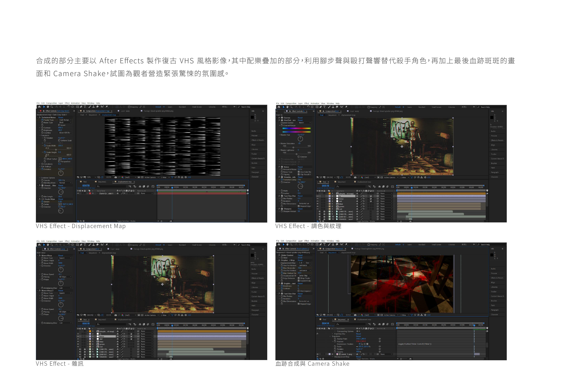
Task: Toggle the Transition Completion stopwatch in Venetian Blinds
Action: pos(282,180)
